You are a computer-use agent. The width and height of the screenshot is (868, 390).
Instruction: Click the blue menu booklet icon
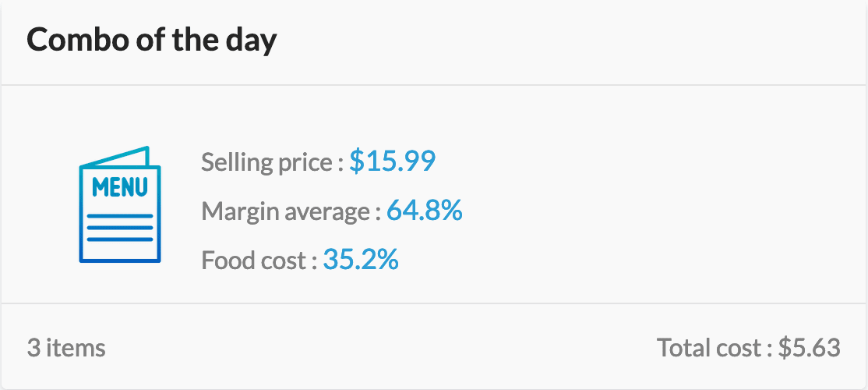120,204
